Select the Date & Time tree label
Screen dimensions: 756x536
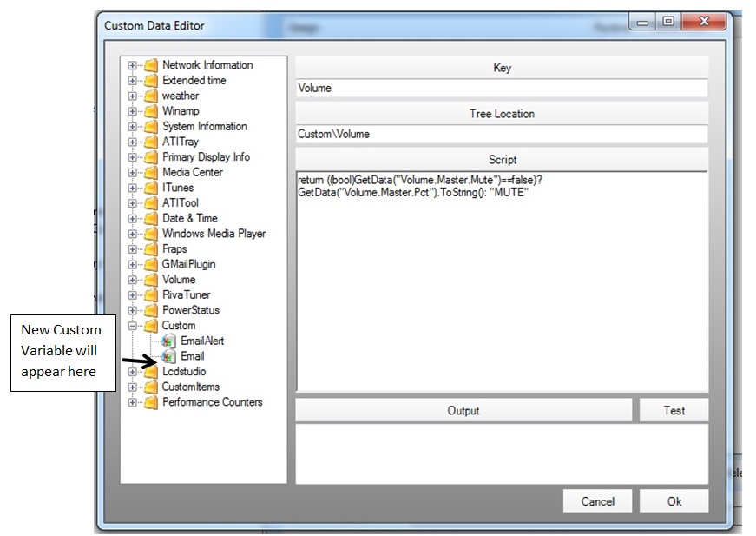click(190, 219)
